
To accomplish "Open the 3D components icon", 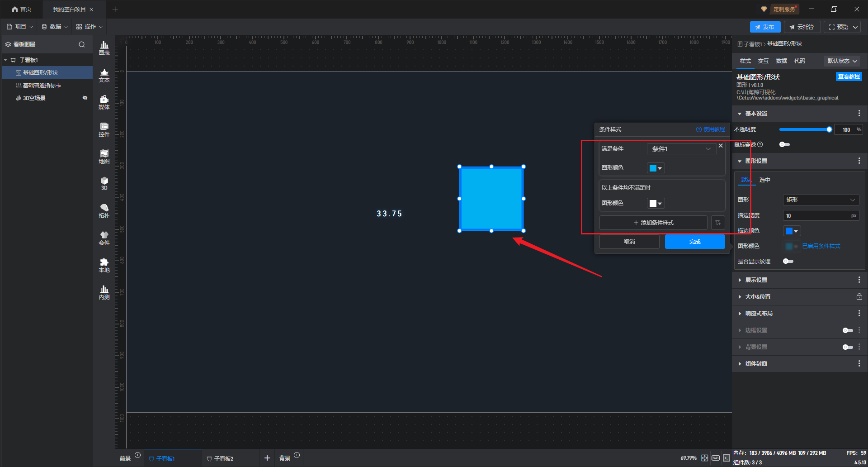I will (104, 183).
